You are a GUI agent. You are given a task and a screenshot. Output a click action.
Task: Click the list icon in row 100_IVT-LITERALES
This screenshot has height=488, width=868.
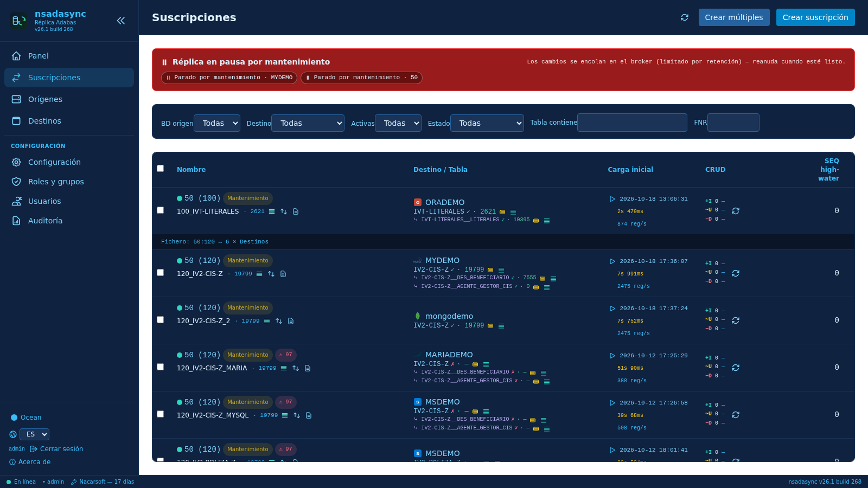point(272,211)
